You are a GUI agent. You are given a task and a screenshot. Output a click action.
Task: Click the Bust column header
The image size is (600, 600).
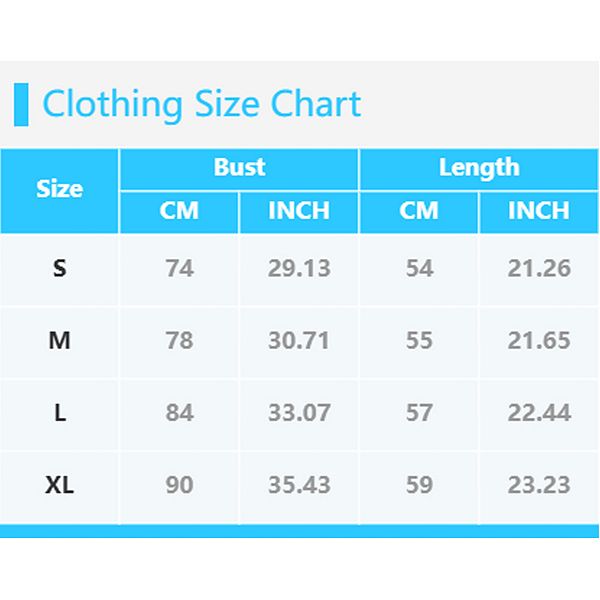tap(239, 167)
